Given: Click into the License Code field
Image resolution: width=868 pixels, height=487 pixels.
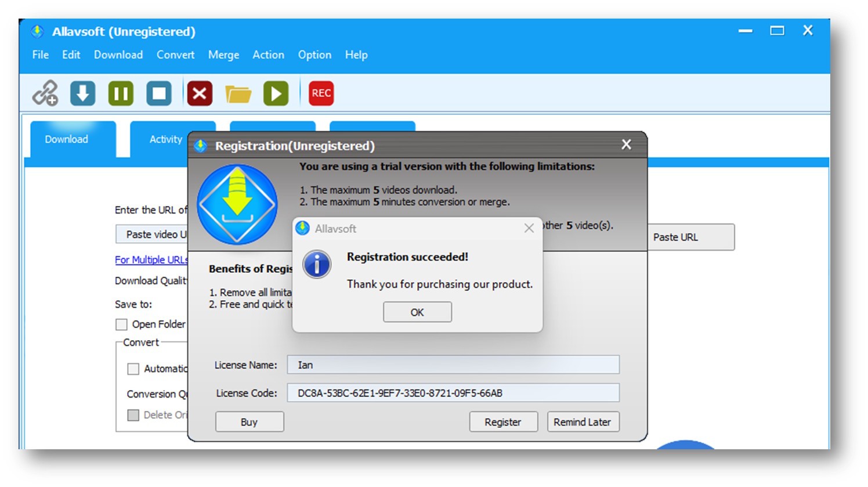Looking at the screenshot, I should tap(453, 393).
